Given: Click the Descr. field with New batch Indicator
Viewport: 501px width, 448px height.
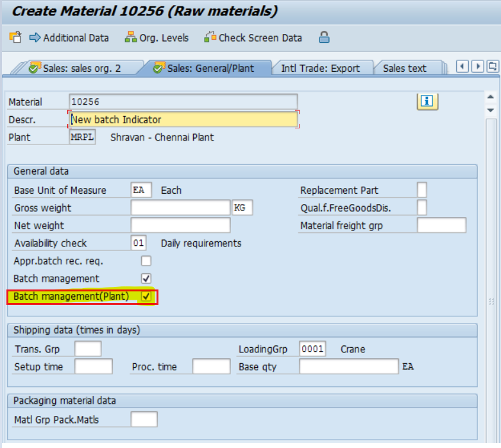Looking at the screenshot, I should 183,119.
